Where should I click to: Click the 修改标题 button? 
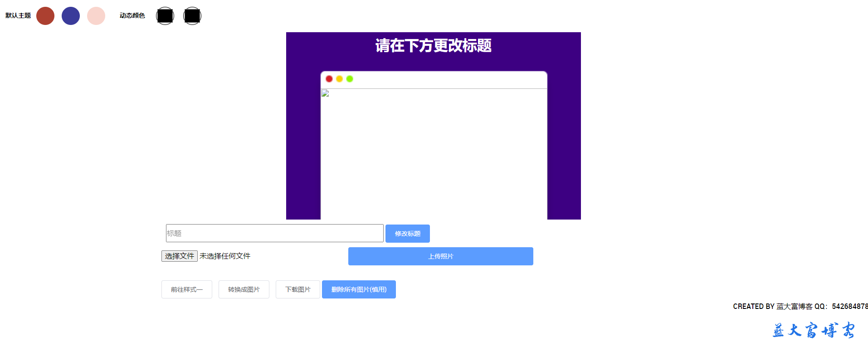(x=408, y=234)
